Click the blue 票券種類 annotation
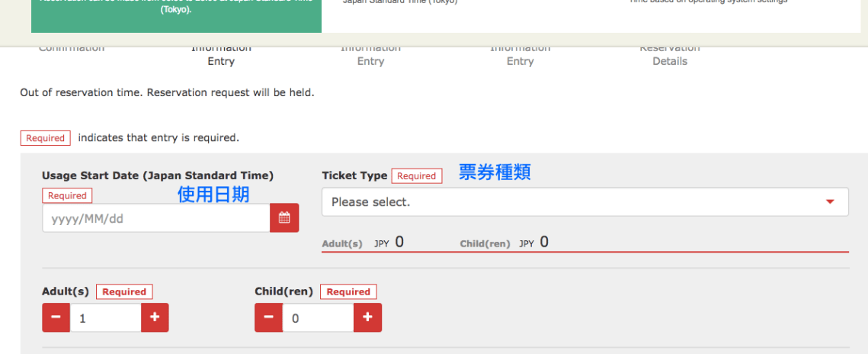Screen dimensions: 868x354 [x=495, y=173]
